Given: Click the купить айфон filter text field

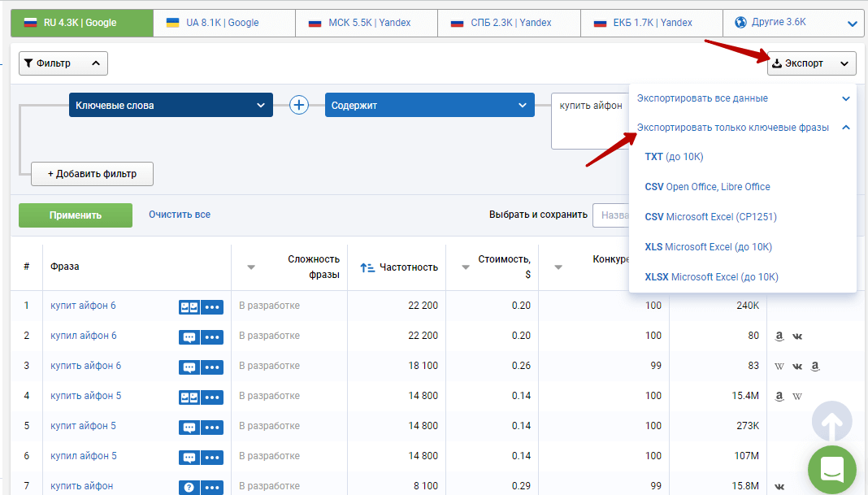Looking at the screenshot, I should coord(590,120).
